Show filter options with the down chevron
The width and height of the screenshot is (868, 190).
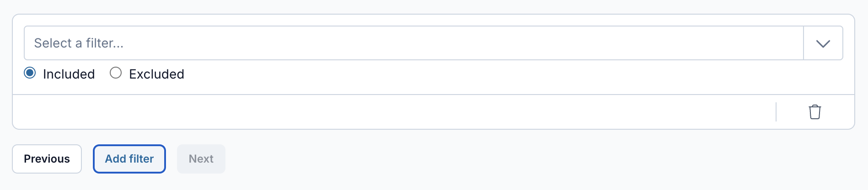[823, 43]
